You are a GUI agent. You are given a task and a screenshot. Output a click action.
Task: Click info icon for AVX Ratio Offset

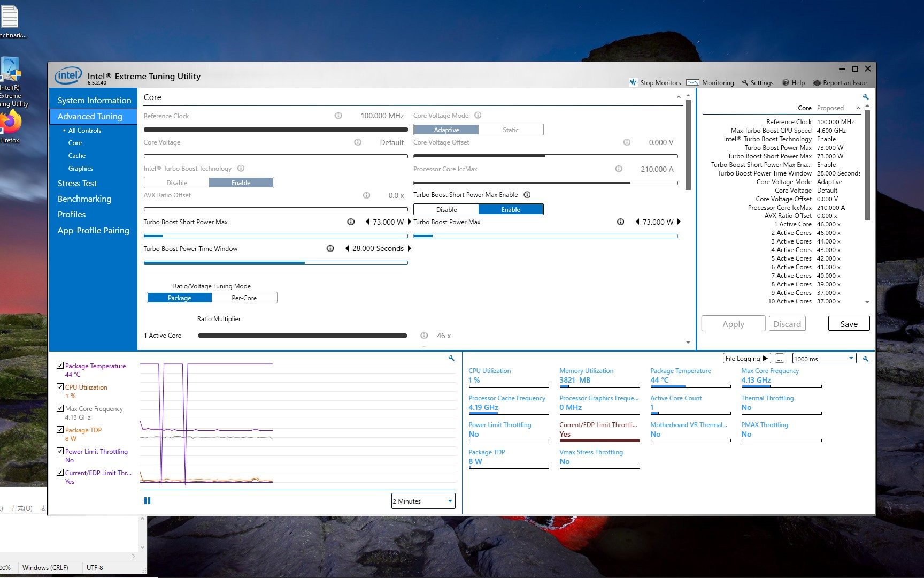coord(366,195)
